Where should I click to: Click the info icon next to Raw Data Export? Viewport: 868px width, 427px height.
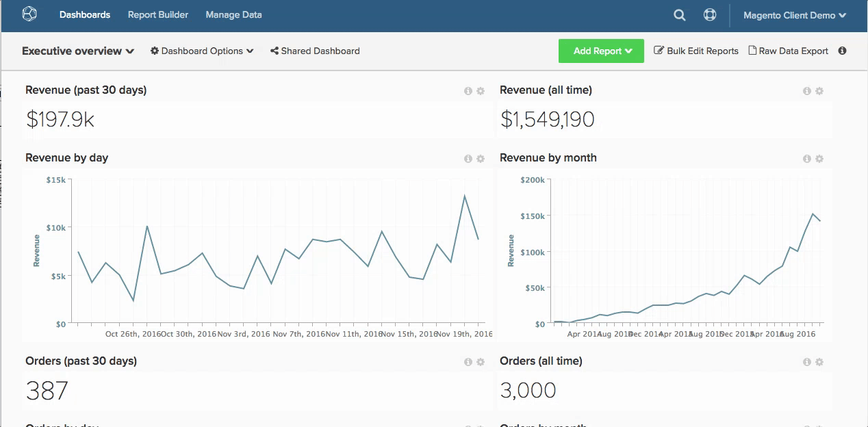pyautogui.click(x=843, y=51)
